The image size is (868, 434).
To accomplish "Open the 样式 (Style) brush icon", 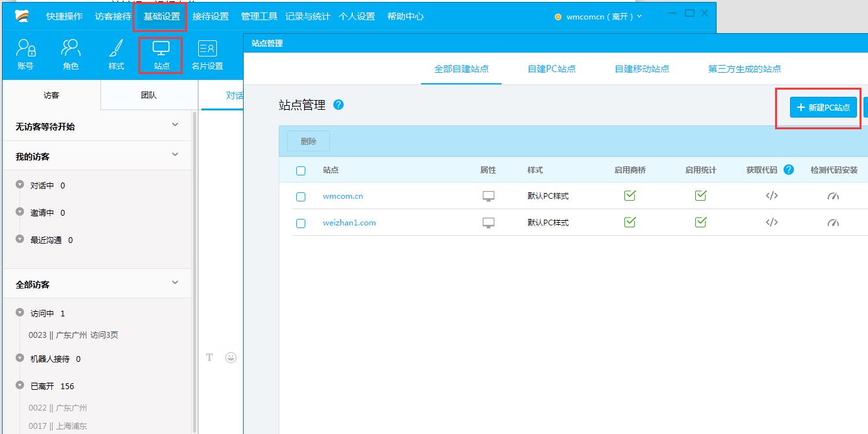I will click(116, 53).
